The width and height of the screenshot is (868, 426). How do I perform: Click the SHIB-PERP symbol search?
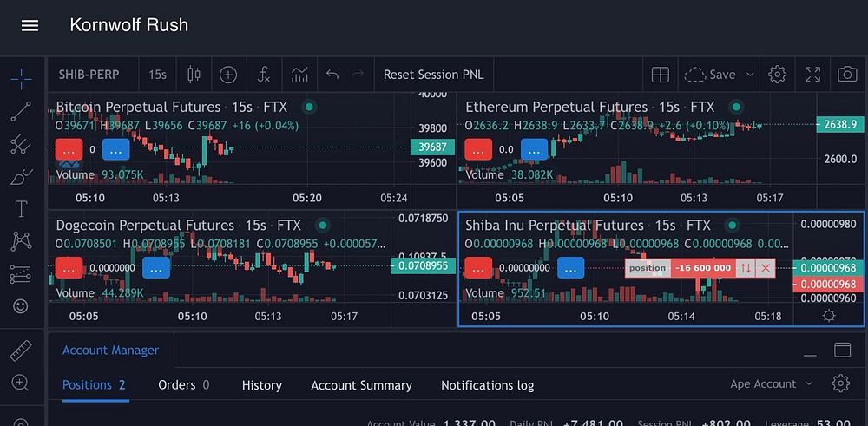pyautogui.click(x=89, y=74)
